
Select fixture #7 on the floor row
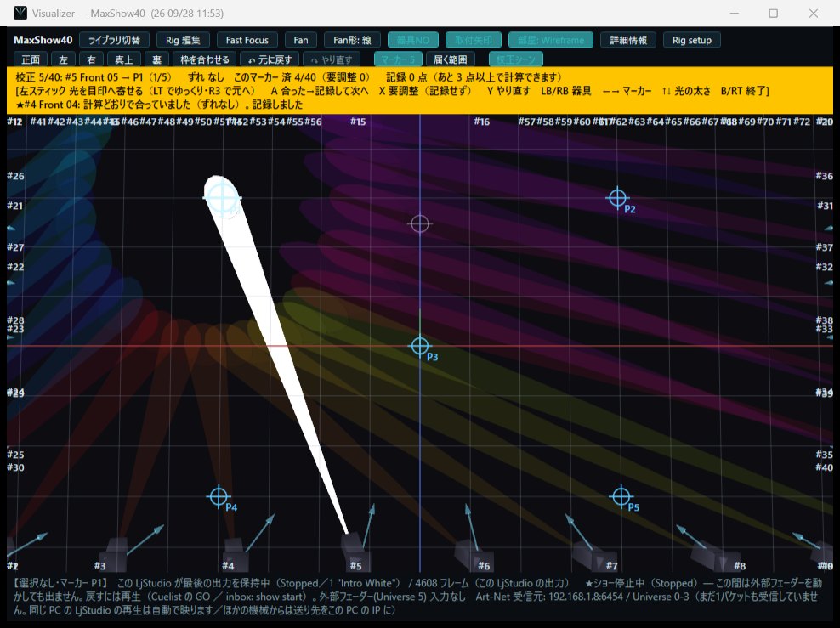coord(594,556)
